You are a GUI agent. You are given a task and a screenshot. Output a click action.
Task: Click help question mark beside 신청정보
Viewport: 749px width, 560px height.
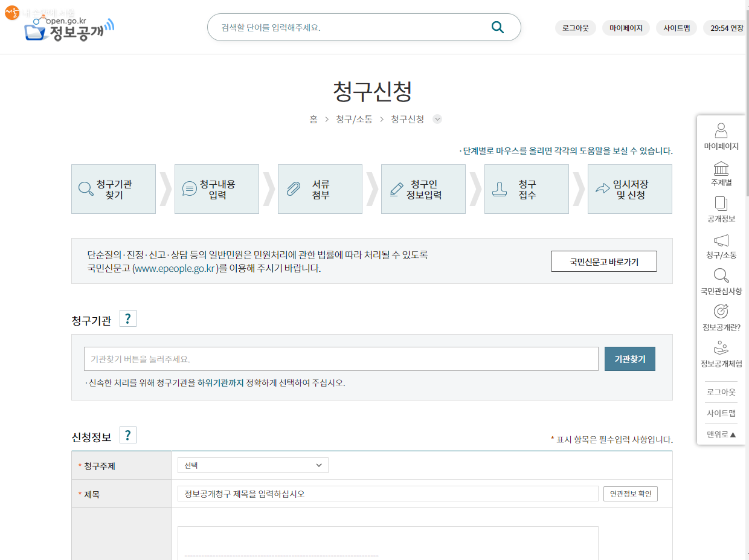128,436
